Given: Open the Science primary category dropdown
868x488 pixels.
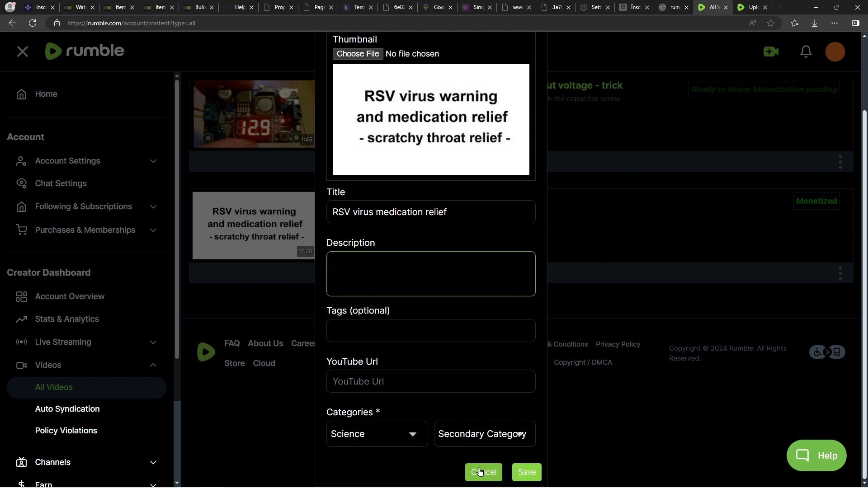Looking at the screenshot, I should [x=377, y=434].
